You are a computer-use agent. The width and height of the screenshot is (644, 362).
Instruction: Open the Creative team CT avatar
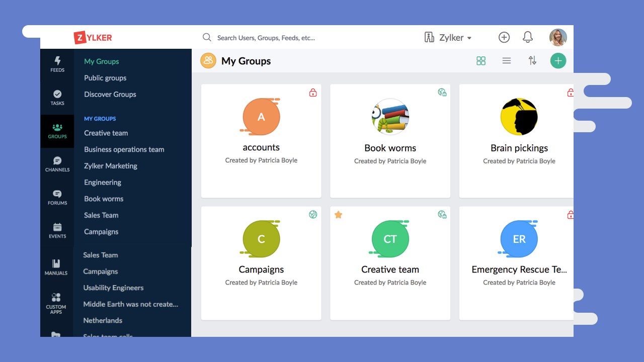[x=390, y=239]
